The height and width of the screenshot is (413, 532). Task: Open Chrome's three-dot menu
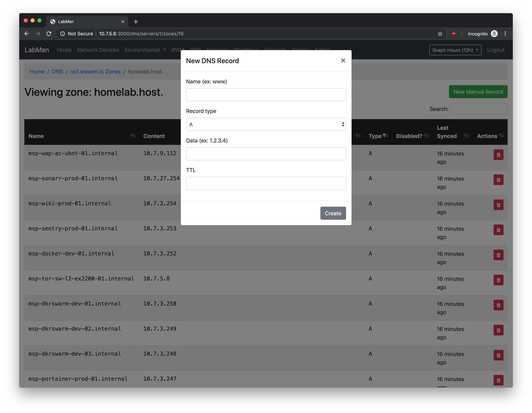pos(505,34)
